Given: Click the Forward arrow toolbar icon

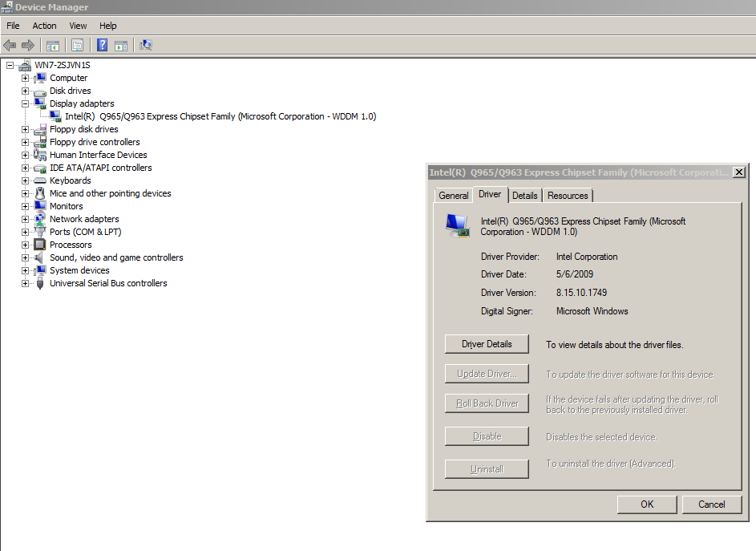Looking at the screenshot, I should pyautogui.click(x=28, y=46).
